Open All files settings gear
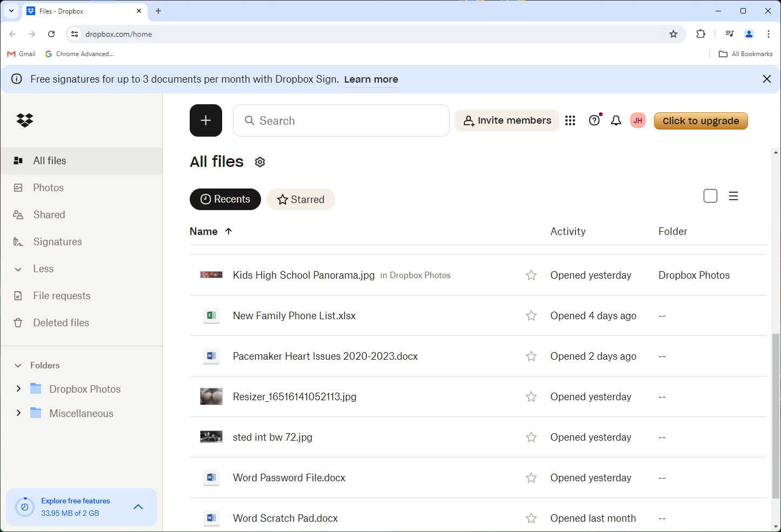781x532 pixels. [x=260, y=162]
